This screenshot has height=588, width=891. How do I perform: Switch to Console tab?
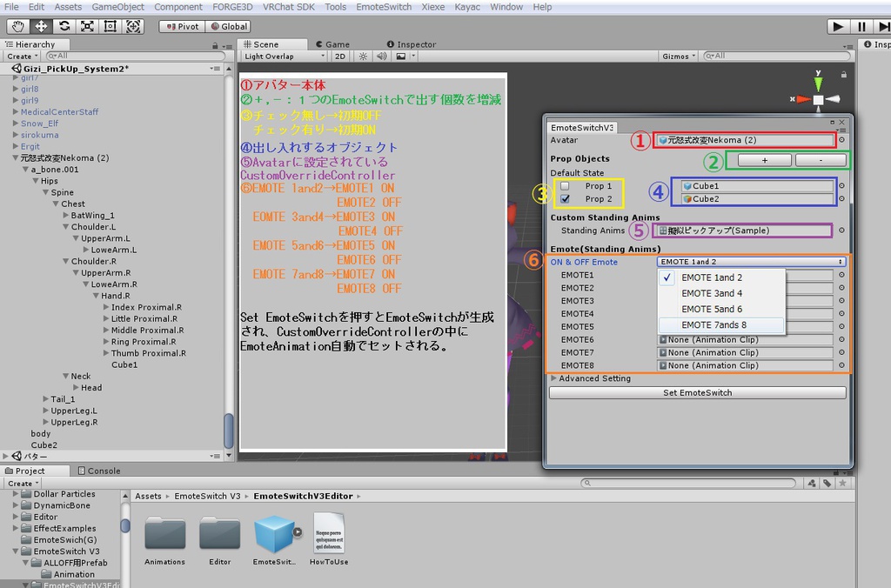point(99,471)
